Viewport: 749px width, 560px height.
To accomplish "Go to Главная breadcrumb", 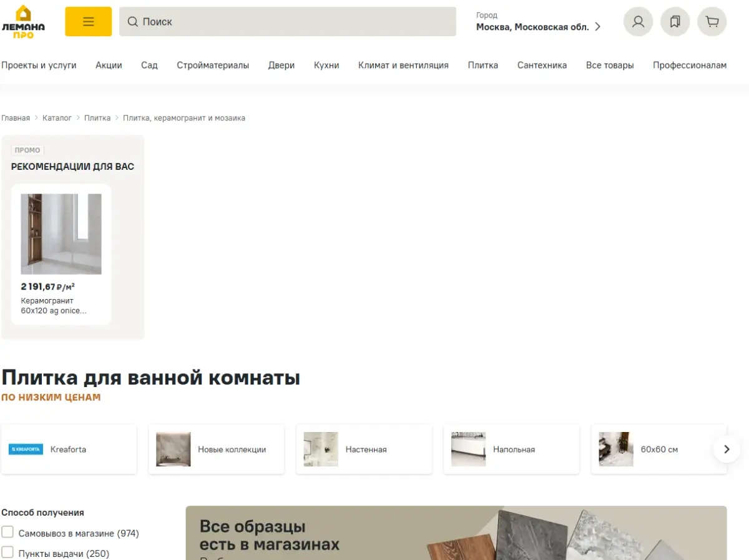I will pyautogui.click(x=16, y=118).
